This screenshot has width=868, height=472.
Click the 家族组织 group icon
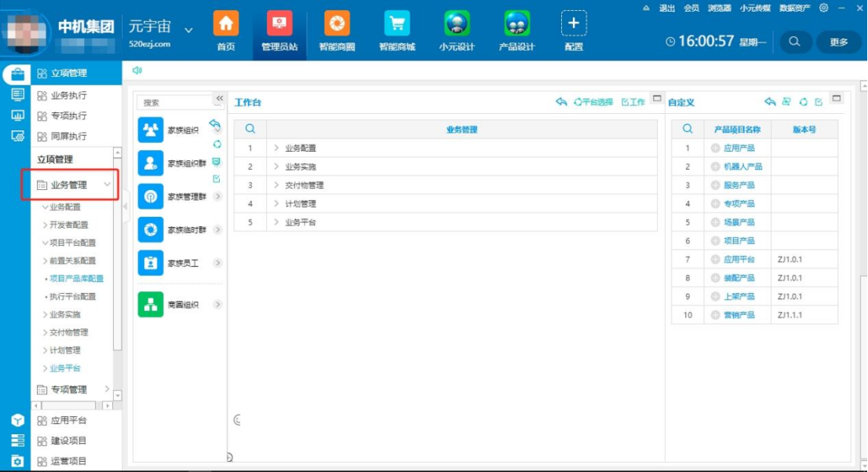[151, 130]
